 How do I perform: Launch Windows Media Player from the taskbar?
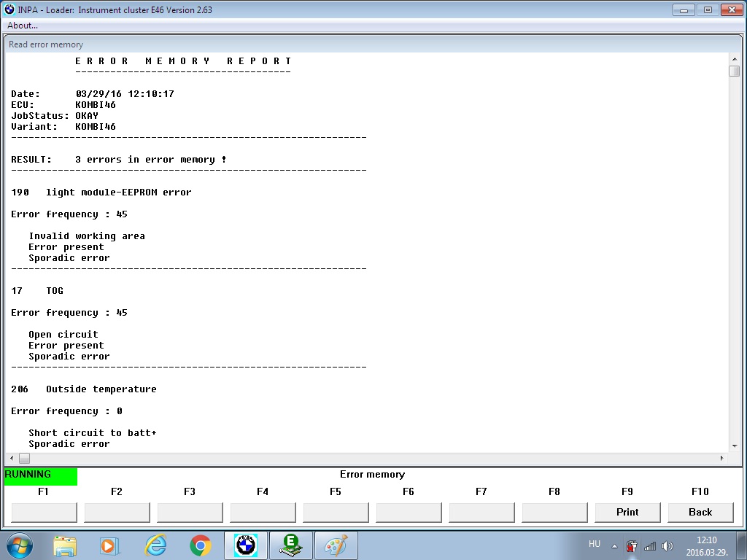coord(109,545)
